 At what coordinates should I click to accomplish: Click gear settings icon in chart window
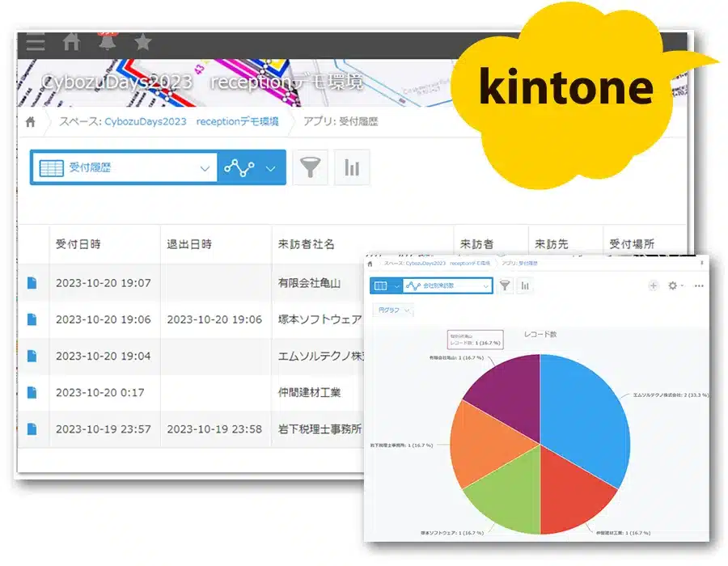[x=673, y=285]
